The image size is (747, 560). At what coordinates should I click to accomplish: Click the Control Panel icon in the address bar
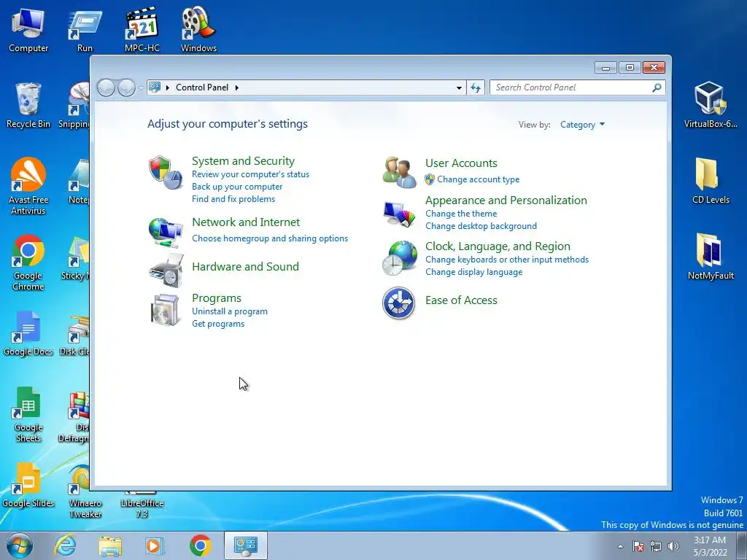tap(155, 87)
